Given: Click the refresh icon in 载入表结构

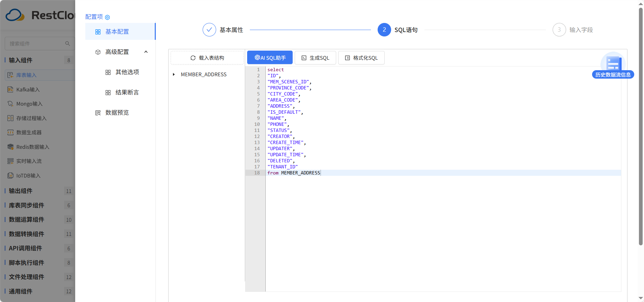Looking at the screenshot, I should click(x=193, y=58).
